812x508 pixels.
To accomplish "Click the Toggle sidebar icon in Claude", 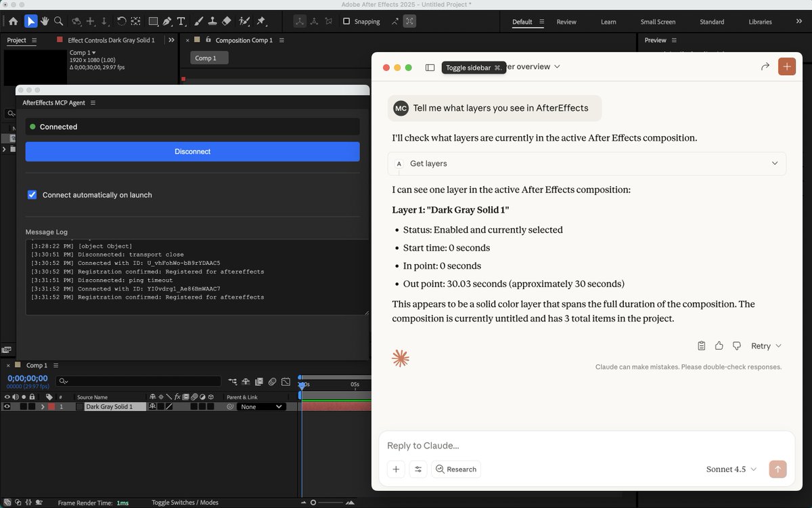I will 430,67.
